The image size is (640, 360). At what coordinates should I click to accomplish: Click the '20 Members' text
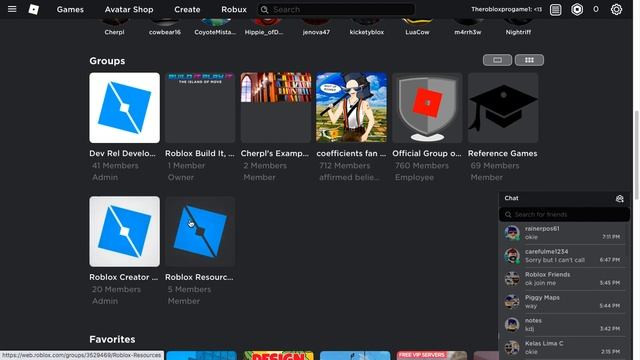click(x=116, y=289)
